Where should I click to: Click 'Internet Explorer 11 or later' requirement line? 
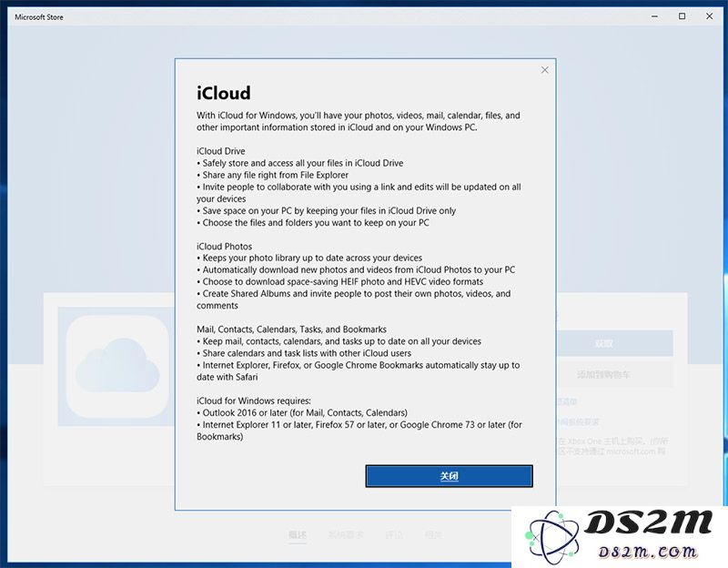coord(359,431)
